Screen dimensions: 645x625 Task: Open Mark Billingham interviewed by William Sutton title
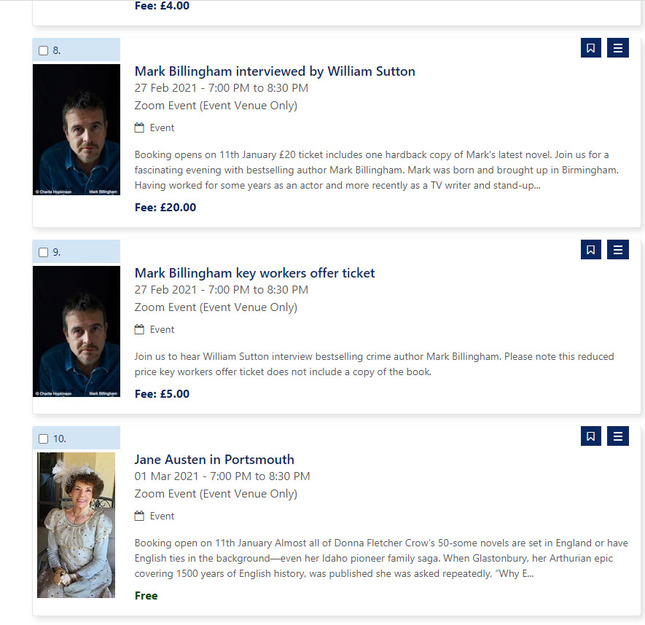[x=275, y=71]
